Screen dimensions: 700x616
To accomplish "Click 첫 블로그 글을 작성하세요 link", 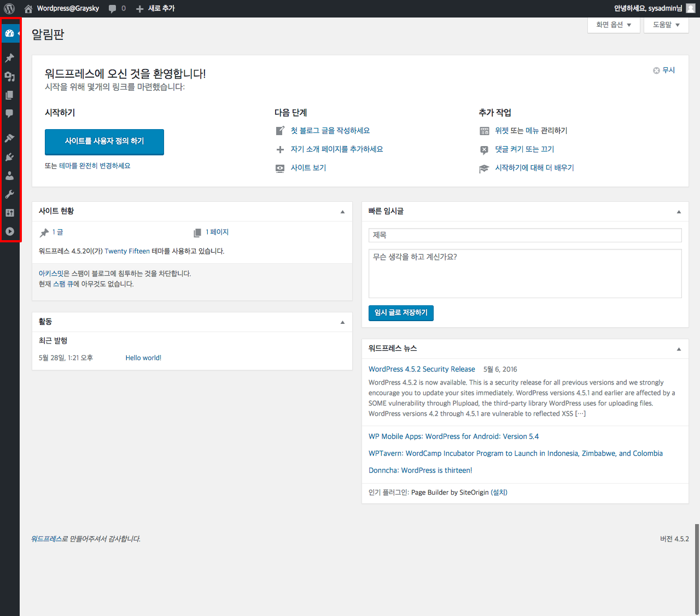I will point(330,131).
